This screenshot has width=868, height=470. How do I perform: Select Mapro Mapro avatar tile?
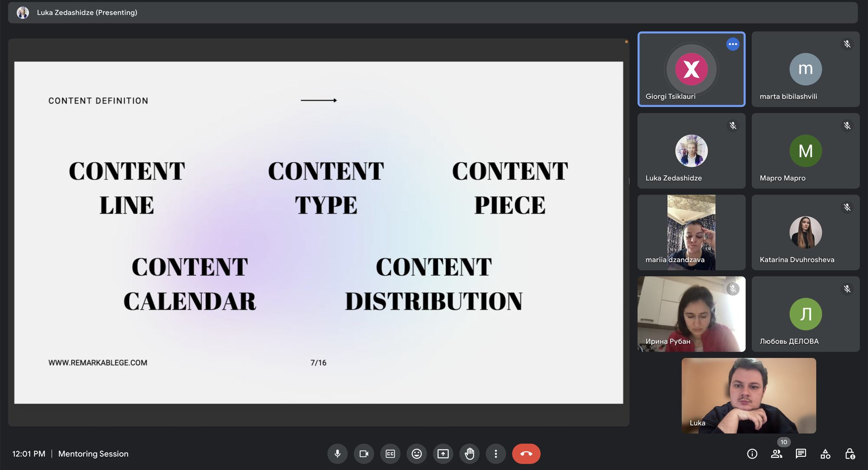(806, 151)
